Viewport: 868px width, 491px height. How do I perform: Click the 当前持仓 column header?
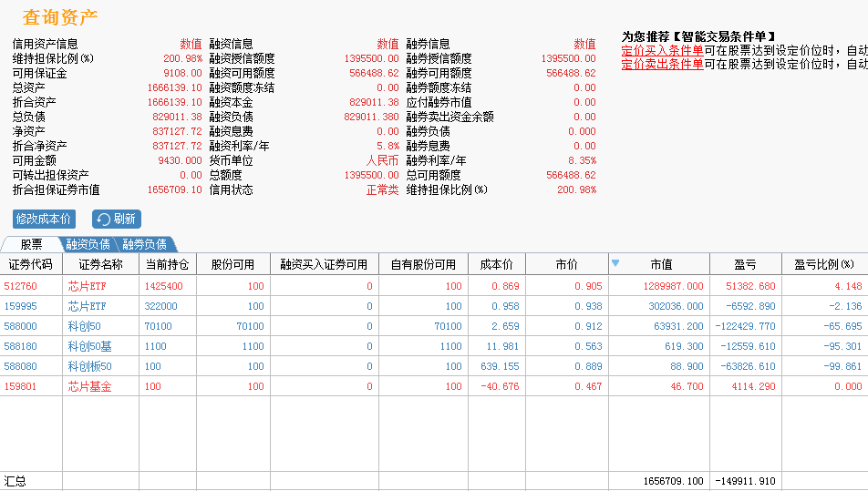[x=167, y=264]
